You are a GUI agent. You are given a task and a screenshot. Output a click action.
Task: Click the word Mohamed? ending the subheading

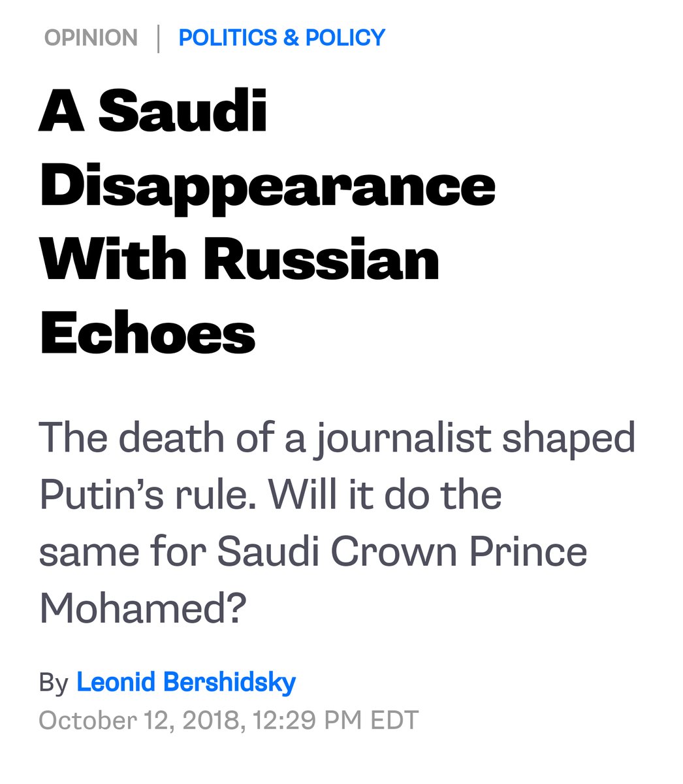[x=143, y=608]
